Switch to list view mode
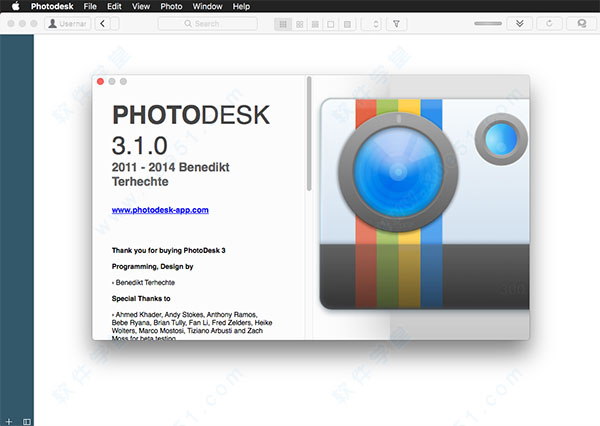 point(315,24)
